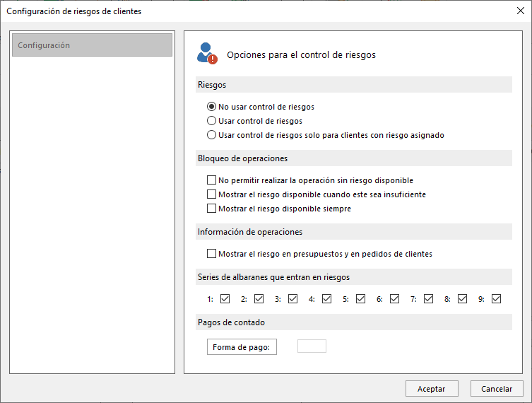Toggle albaranes series 4 checkbox
Screen dimensions: 532x403
coord(326,299)
